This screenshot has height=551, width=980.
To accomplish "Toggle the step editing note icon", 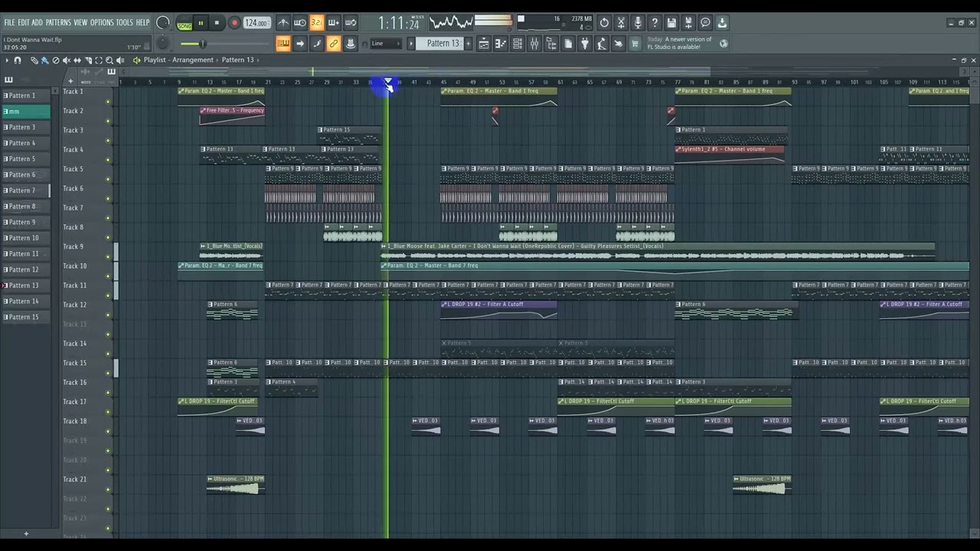I will 316,44.
